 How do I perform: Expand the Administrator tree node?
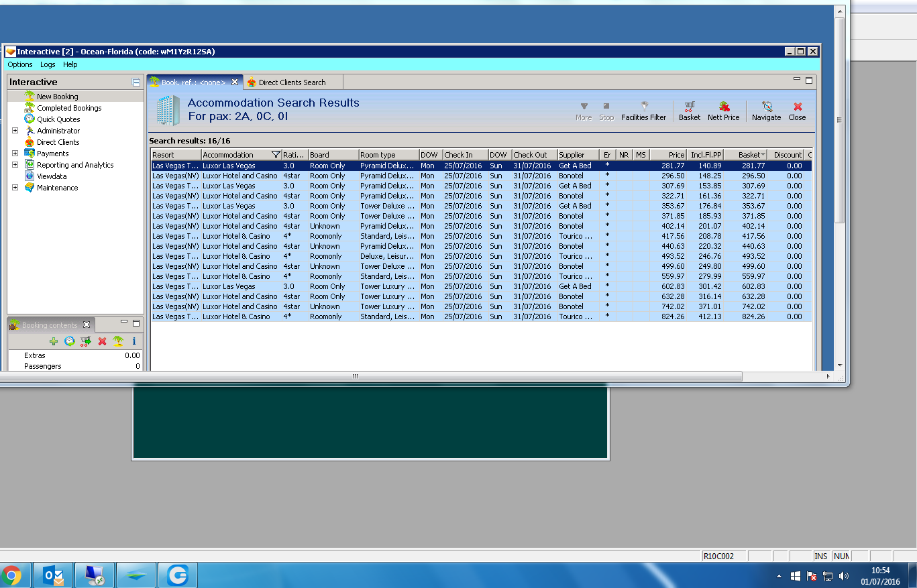click(x=15, y=131)
